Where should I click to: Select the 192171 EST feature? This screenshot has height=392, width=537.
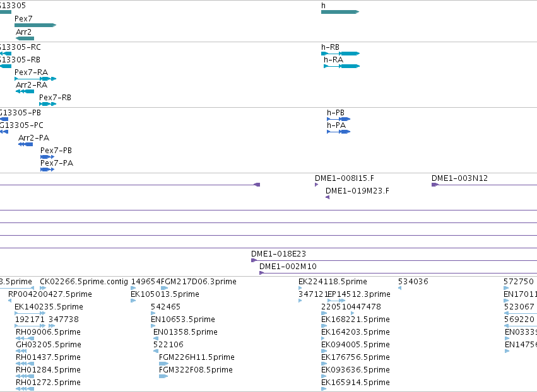click(x=30, y=326)
